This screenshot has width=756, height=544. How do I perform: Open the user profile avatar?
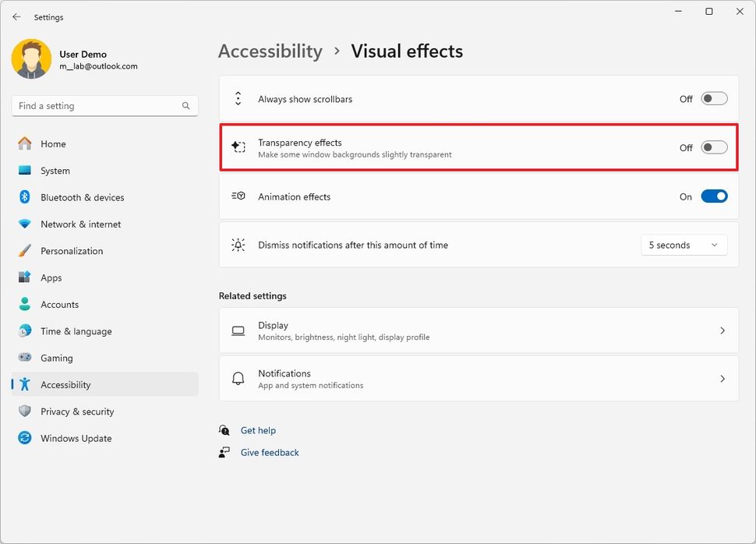(x=32, y=59)
